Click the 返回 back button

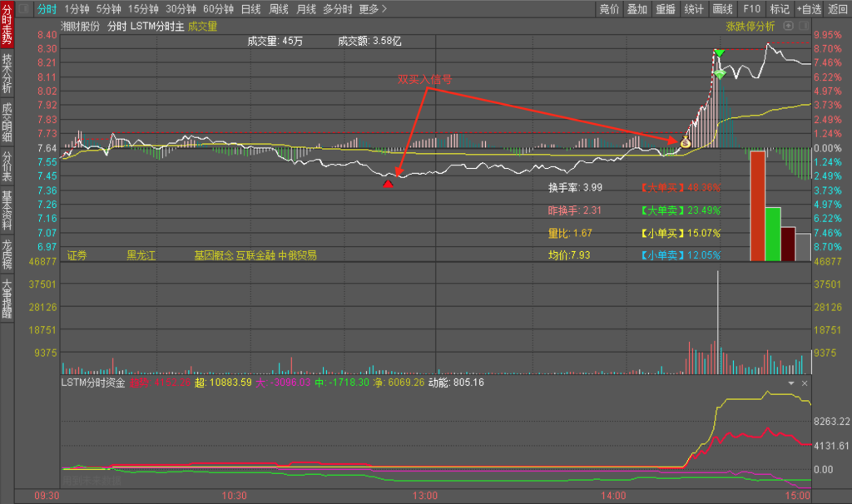[x=837, y=9]
